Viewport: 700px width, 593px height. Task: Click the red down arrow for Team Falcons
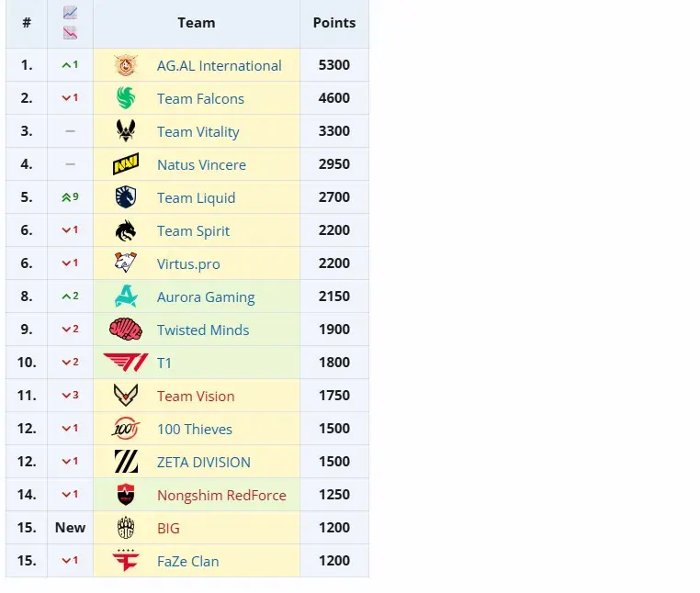click(x=66, y=98)
